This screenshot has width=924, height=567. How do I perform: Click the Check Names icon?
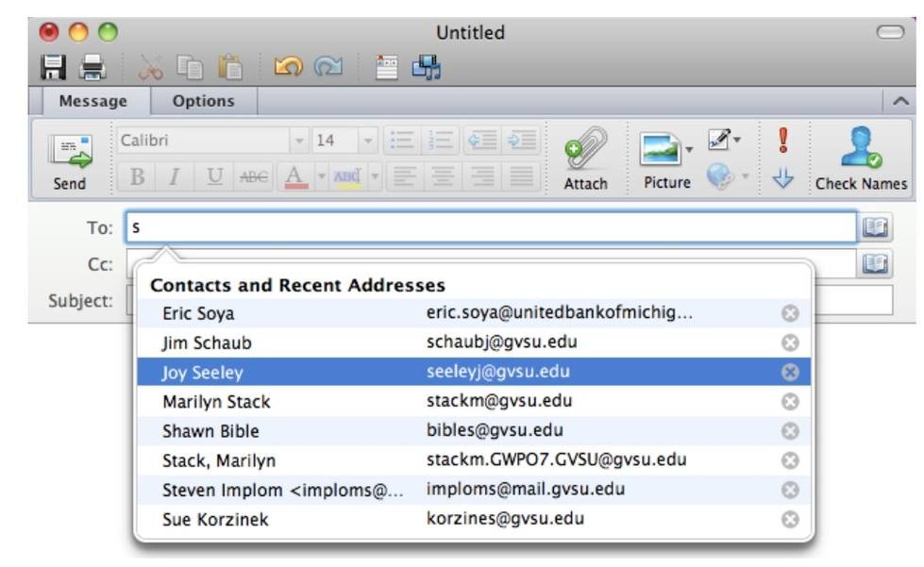click(860, 160)
